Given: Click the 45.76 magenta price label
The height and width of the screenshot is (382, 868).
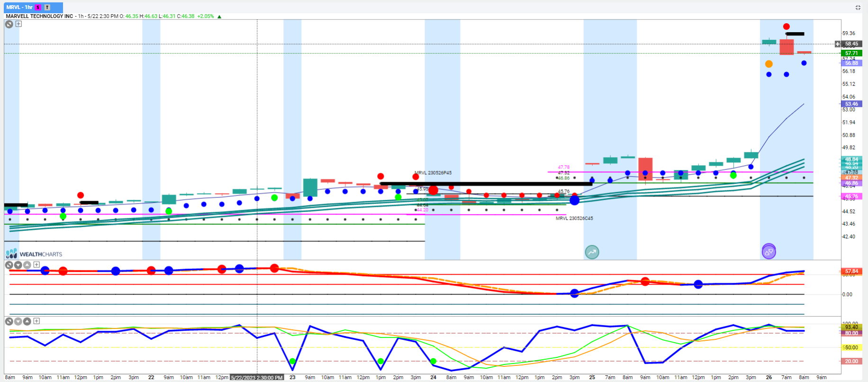Looking at the screenshot, I should coord(851,196).
